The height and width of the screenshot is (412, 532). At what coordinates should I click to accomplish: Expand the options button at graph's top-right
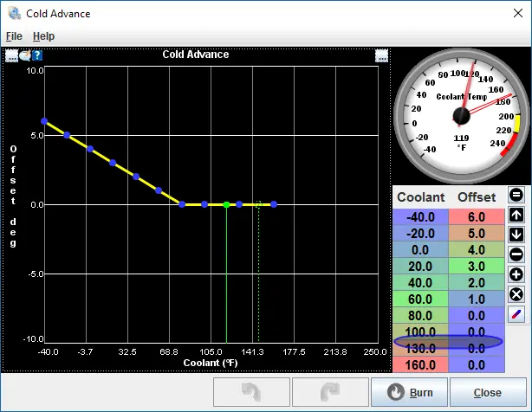[x=381, y=55]
